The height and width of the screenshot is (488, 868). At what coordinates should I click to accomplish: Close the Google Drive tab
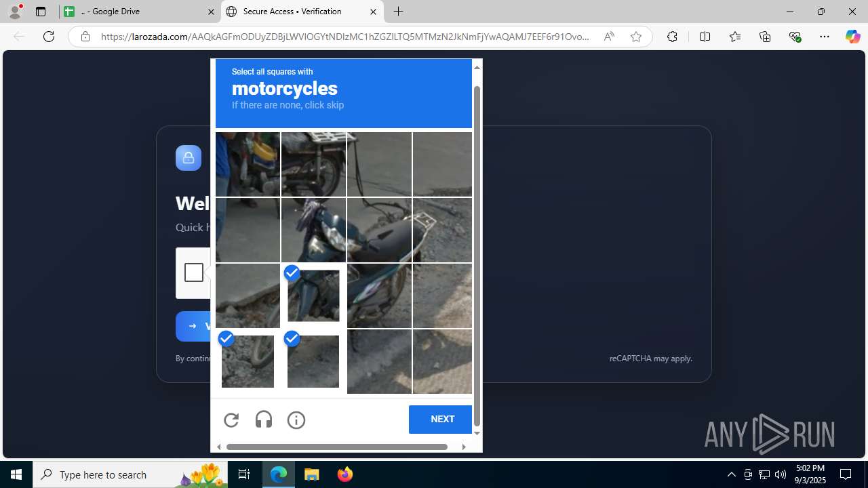pos(211,12)
